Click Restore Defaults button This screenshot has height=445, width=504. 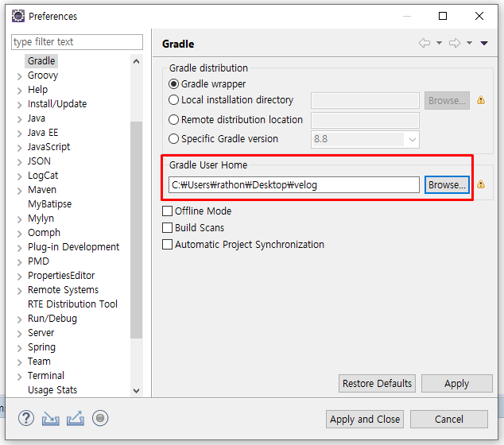[x=377, y=383]
